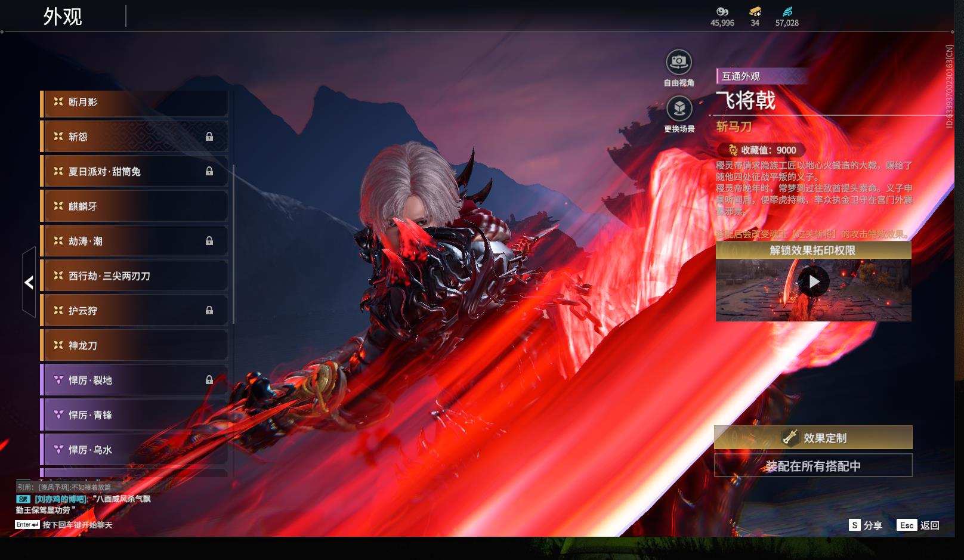This screenshot has height=560, width=964.
Task: Select the 断月影 skin
Action: pyautogui.click(x=134, y=103)
